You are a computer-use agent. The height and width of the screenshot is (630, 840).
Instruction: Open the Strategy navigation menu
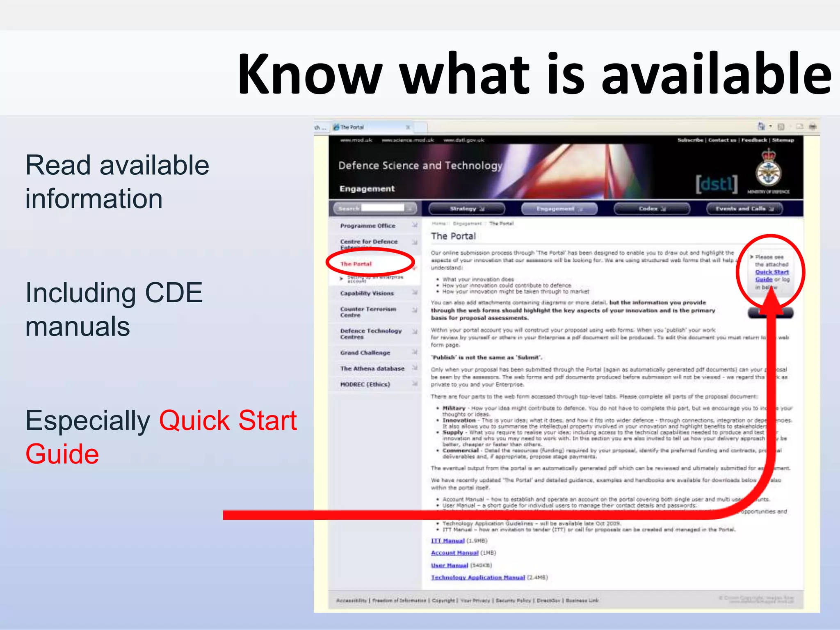pos(467,209)
